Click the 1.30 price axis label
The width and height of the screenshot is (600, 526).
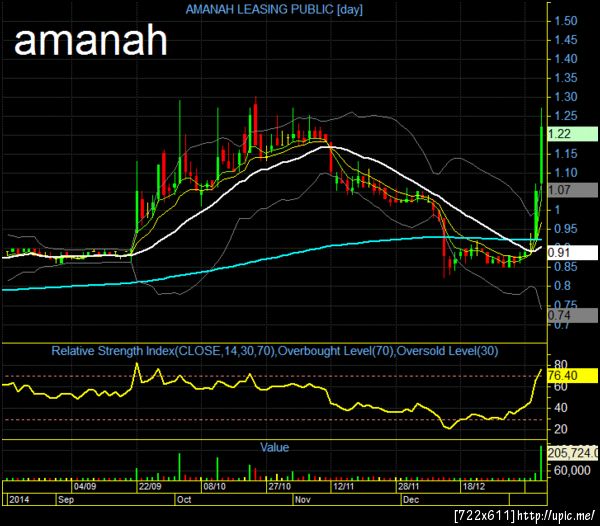[566, 96]
